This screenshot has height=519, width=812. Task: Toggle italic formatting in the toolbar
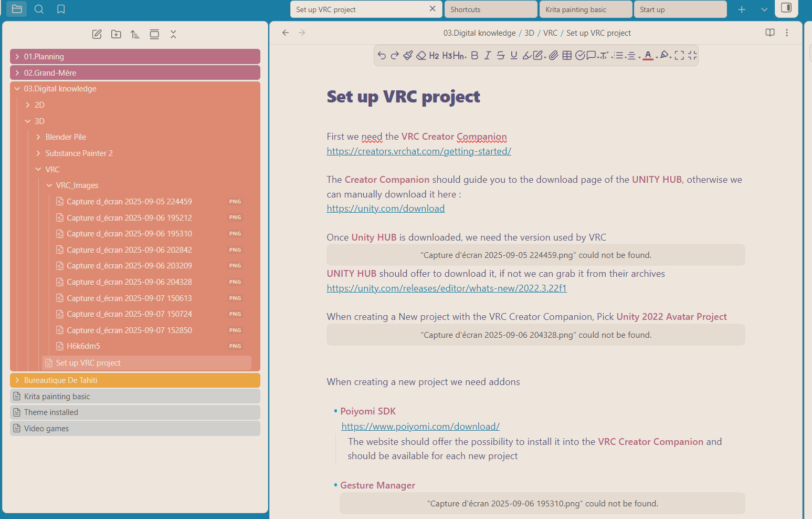point(488,55)
